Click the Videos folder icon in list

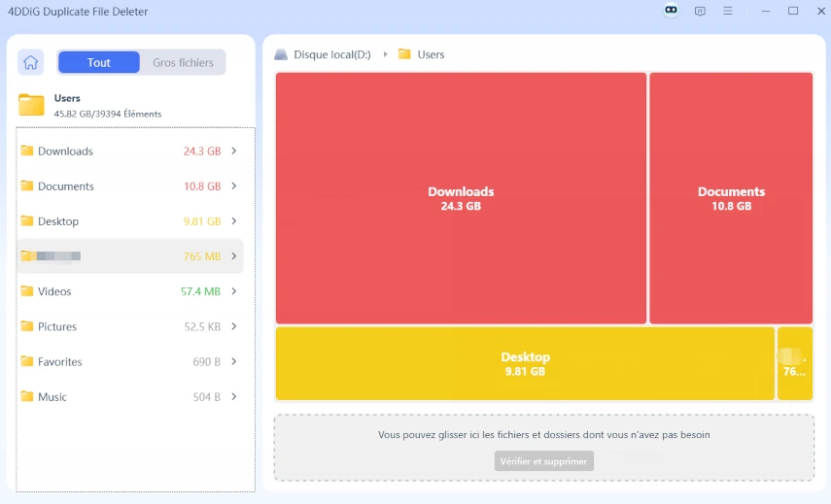[x=26, y=291]
